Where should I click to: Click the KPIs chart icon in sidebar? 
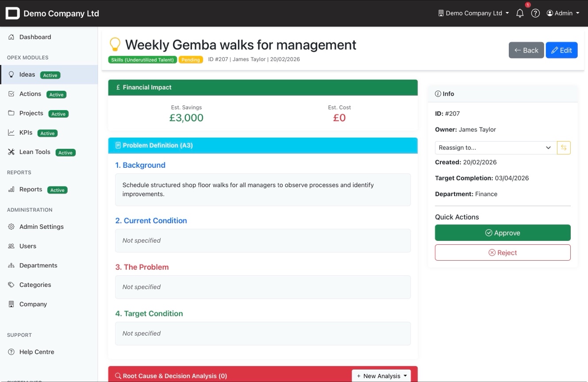click(x=12, y=132)
